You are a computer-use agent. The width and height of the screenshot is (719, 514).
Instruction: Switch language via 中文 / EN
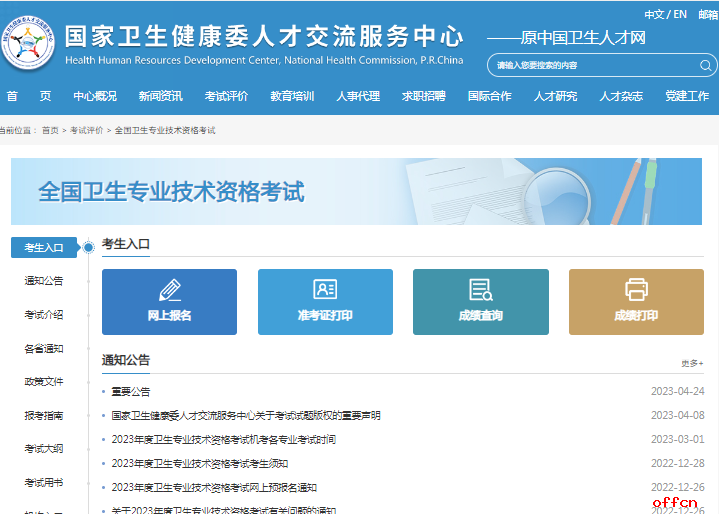pyautogui.click(x=665, y=15)
